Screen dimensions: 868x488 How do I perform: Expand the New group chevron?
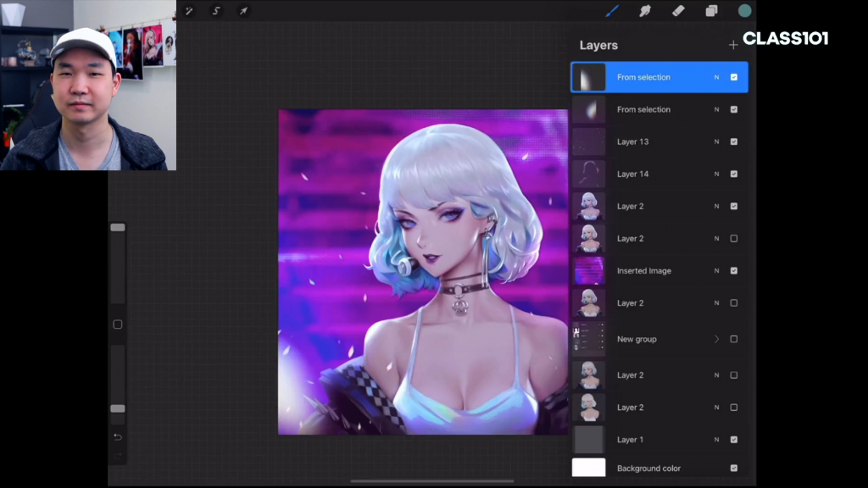[x=716, y=339]
